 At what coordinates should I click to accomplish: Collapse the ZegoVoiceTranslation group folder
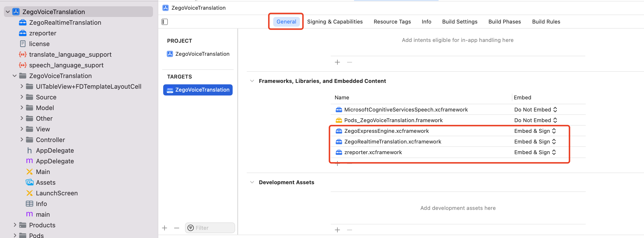coord(15,76)
